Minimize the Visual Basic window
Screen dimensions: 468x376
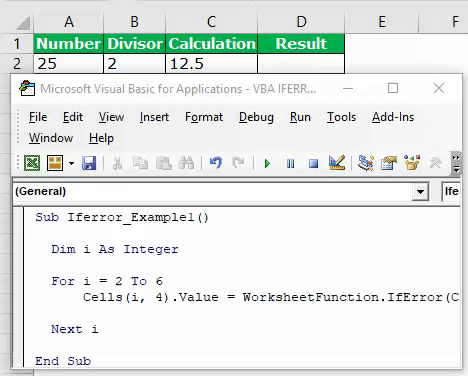click(348, 88)
